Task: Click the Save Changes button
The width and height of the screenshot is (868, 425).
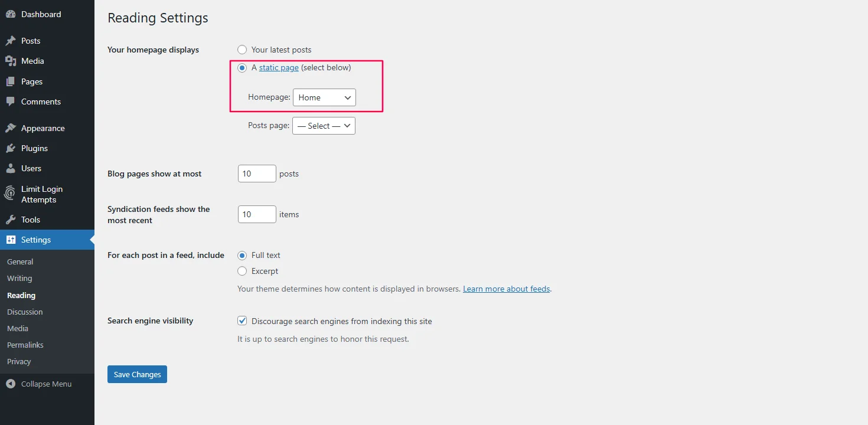Action: [137, 374]
